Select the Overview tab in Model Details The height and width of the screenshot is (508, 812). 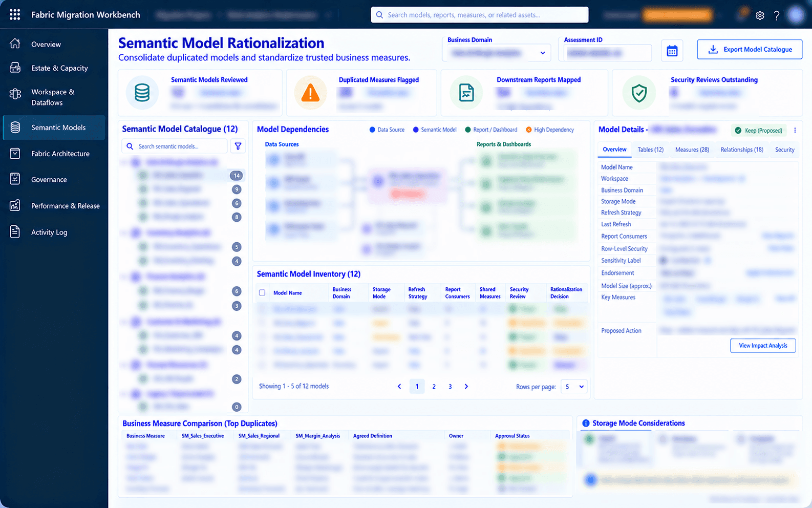614,150
